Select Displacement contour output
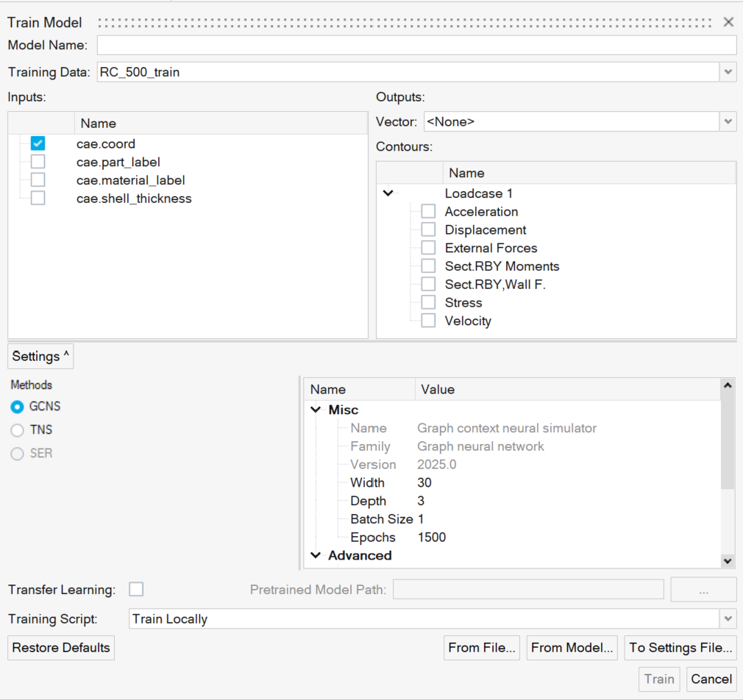Screen dimensions: 743x700 point(428,230)
